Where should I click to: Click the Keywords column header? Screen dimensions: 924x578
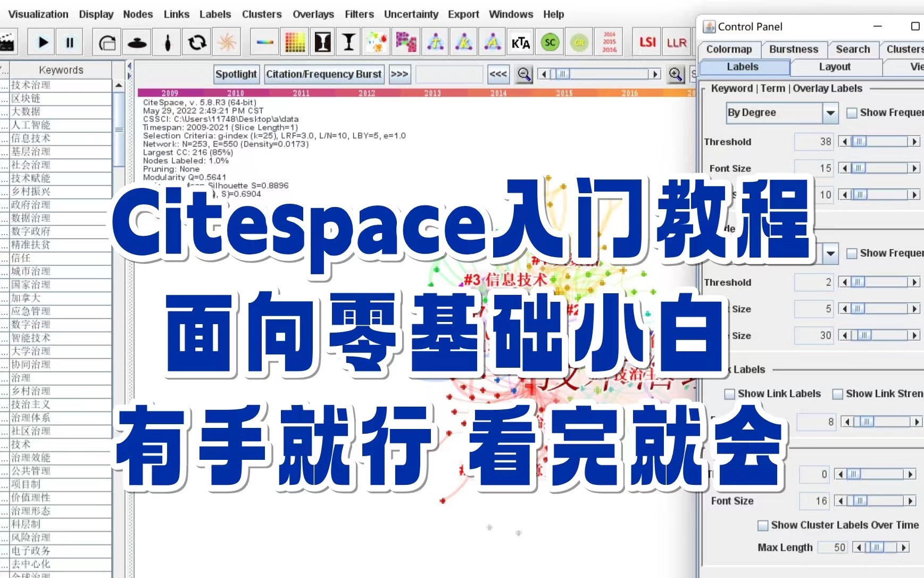(61, 70)
